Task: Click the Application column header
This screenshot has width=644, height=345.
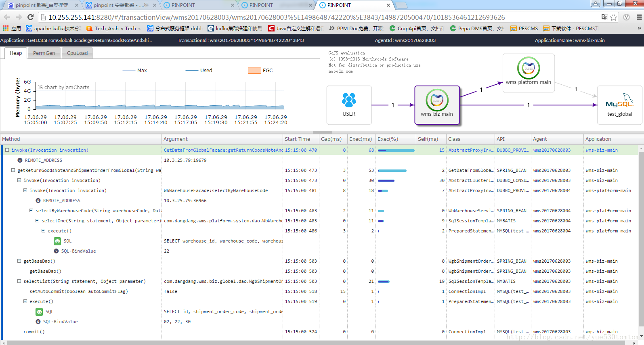Action: 611,139
